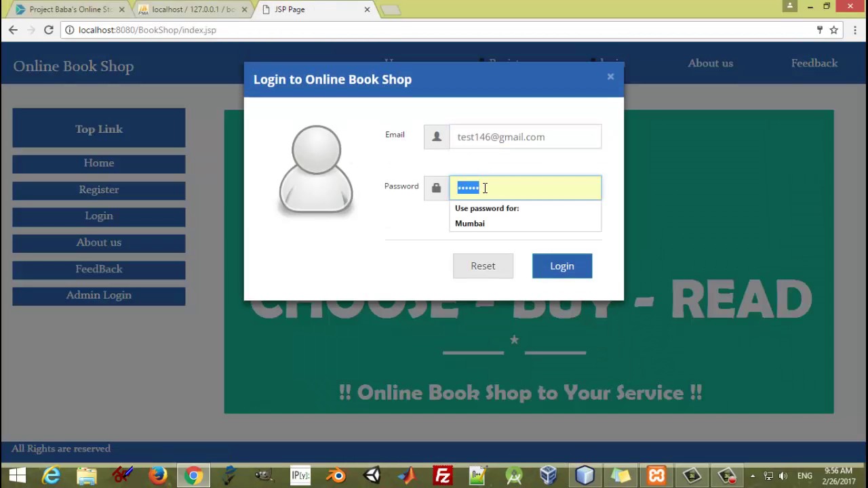Image resolution: width=868 pixels, height=488 pixels.
Task: Reload the page with refresh icon
Action: [x=49, y=30]
